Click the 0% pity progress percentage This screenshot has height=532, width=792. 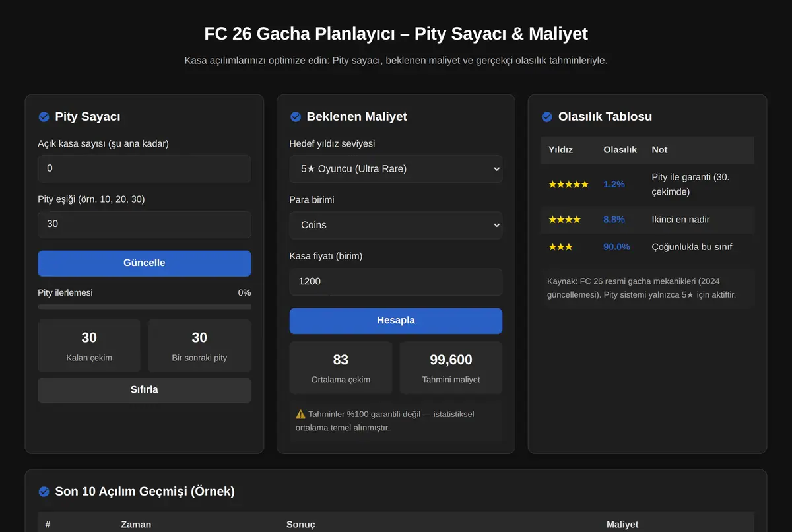coord(244,293)
